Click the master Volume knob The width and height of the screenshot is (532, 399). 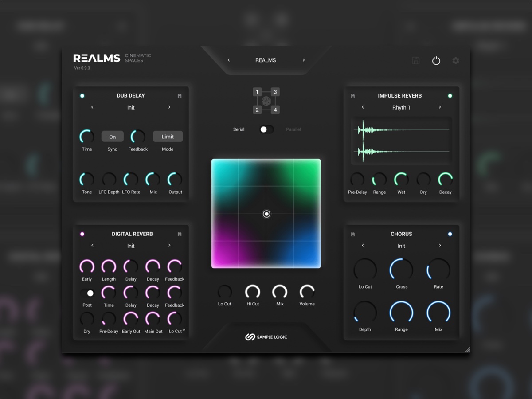(x=307, y=292)
